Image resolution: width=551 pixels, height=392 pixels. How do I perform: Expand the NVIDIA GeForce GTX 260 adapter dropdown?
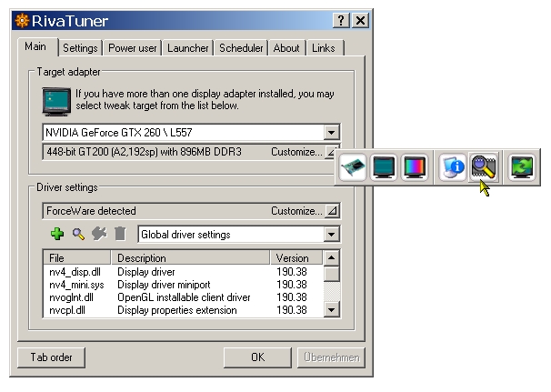(x=331, y=133)
